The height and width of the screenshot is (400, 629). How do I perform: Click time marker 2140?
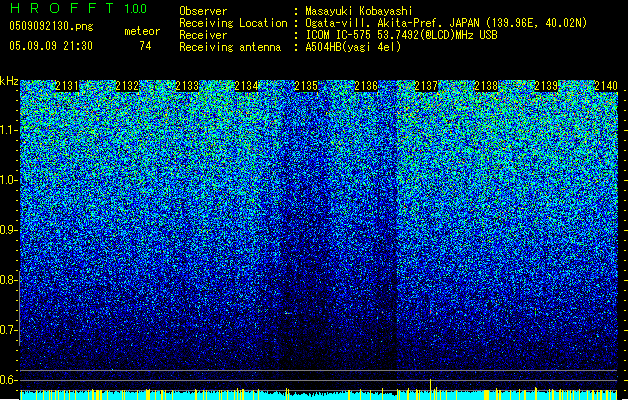[606, 86]
